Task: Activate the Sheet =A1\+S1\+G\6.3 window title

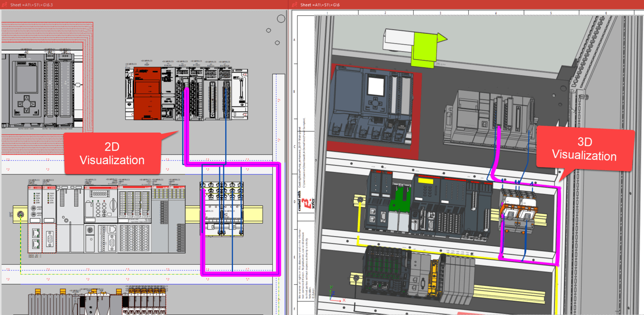Action: pos(32,5)
